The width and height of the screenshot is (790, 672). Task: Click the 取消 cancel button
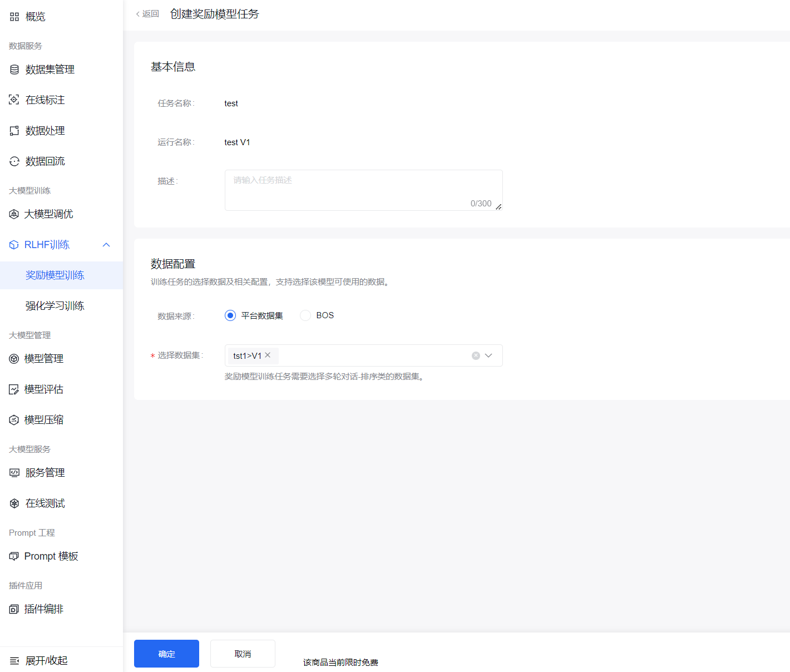click(243, 654)
